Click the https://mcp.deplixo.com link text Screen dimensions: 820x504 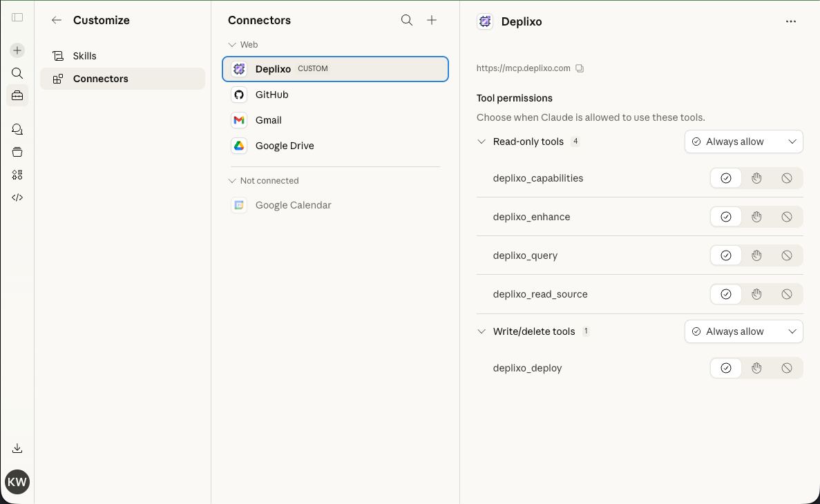pos(523,68)
